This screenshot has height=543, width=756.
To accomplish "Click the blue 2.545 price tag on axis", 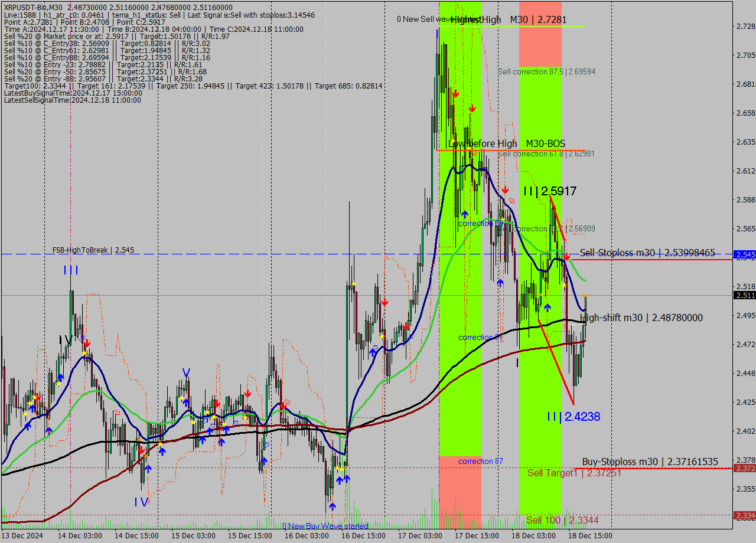I will [x=744, y=254].
